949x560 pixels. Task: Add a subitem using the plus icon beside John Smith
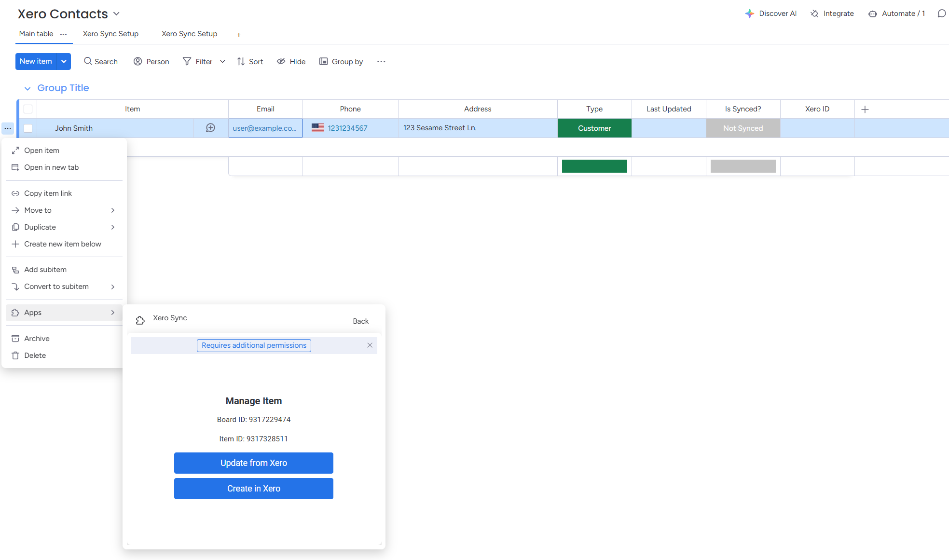[x=210, y=128]
